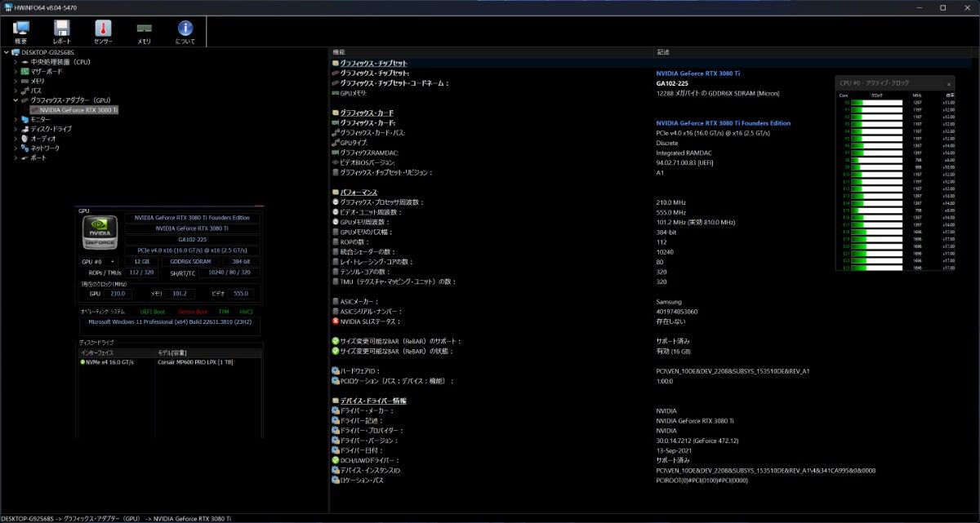Click the オーディオ speaker icon in the tree
This screenshot has height=523, width=980.
(25, 138)
